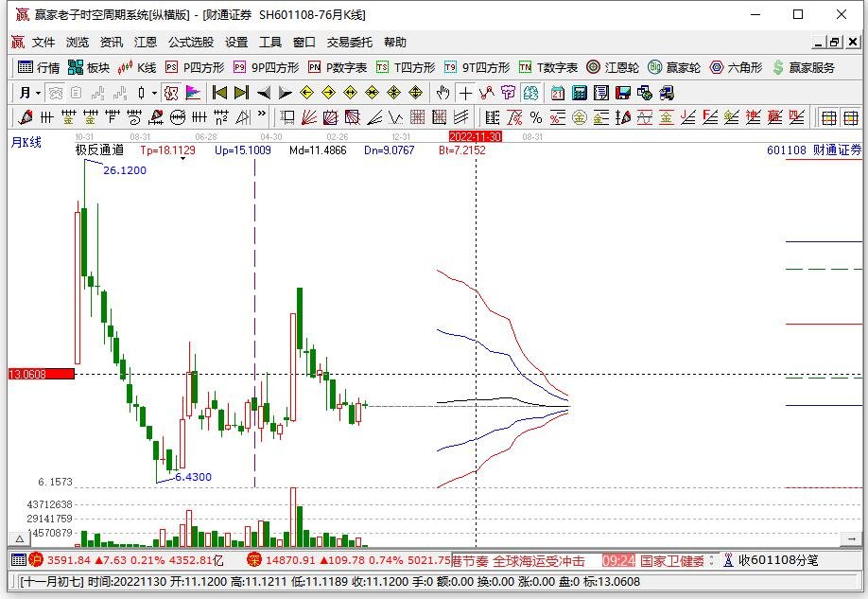Click the 沪 Shanghai index status icon
This screenshot has width=868, height=599.
(36, 560)
